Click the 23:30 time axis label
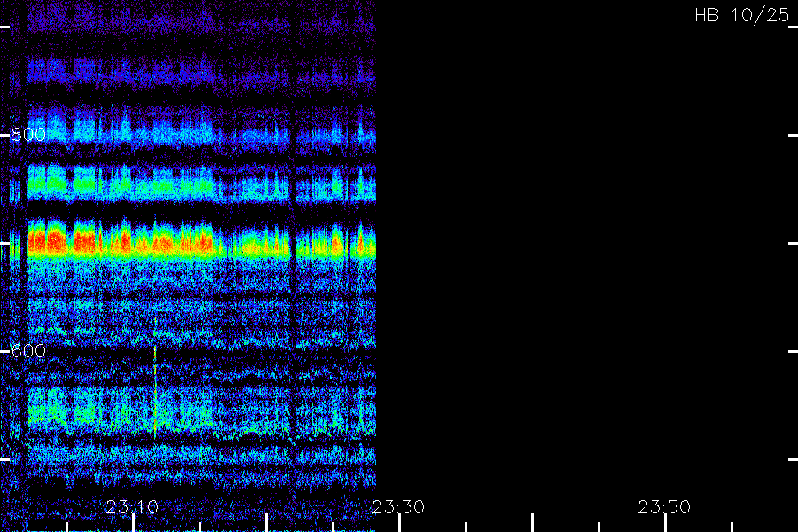 point(398,507)
